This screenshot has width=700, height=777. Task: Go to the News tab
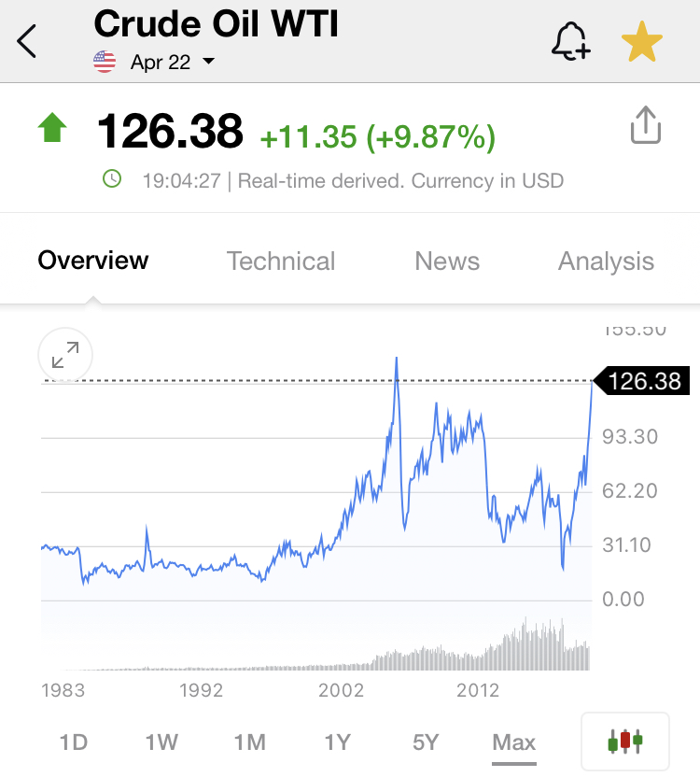click(x=447, y=261)
